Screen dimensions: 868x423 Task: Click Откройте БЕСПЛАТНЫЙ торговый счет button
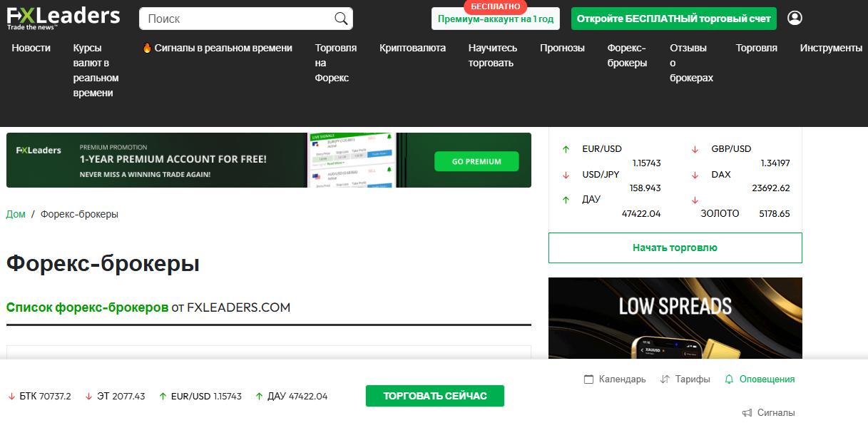click(674, 19)
